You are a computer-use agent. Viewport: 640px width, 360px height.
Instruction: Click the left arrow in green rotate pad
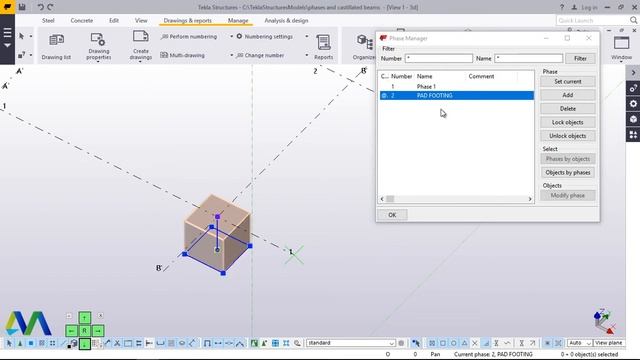click(71, 331)
